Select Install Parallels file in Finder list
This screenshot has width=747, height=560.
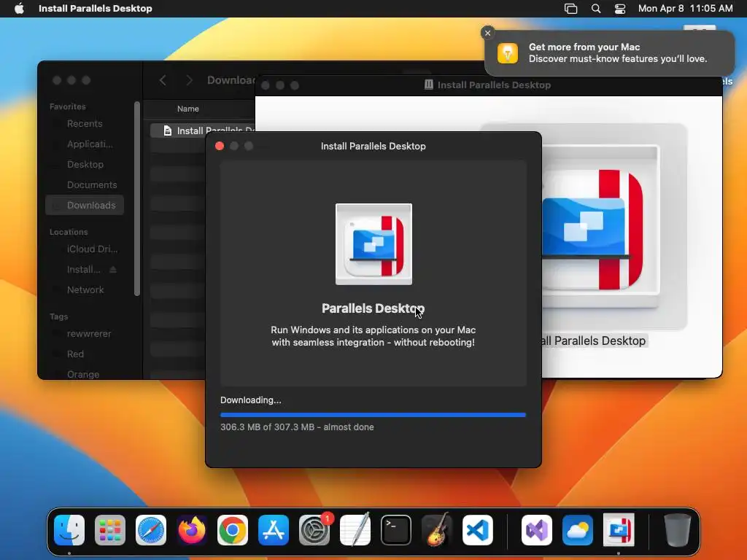pyautogui.click(x=203, y=131)
